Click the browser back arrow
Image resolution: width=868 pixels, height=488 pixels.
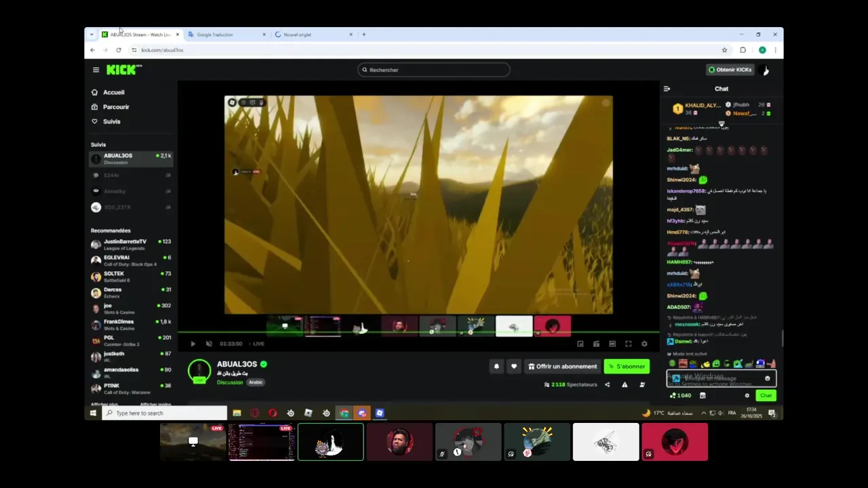tap(93, 50)
